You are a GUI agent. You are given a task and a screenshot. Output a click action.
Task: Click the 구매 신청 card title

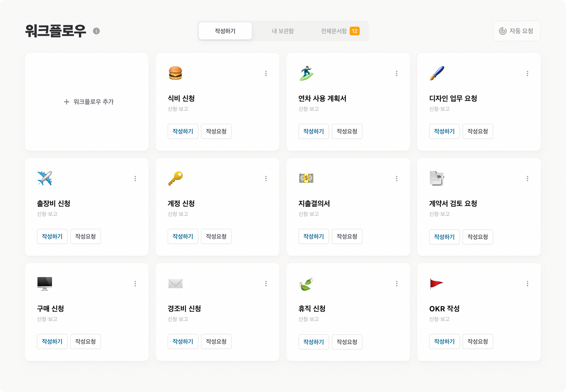[50, 309]
